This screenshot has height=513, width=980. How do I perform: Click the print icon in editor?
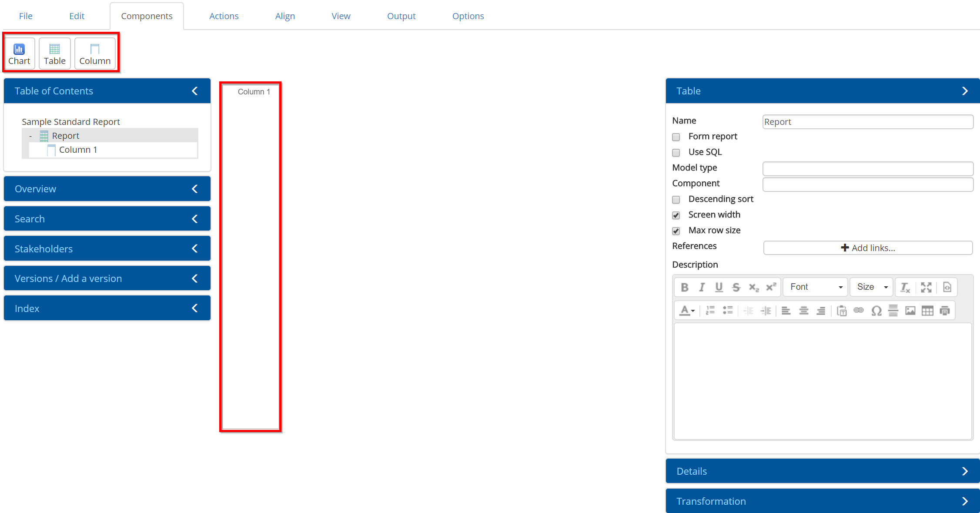(944, 311)
